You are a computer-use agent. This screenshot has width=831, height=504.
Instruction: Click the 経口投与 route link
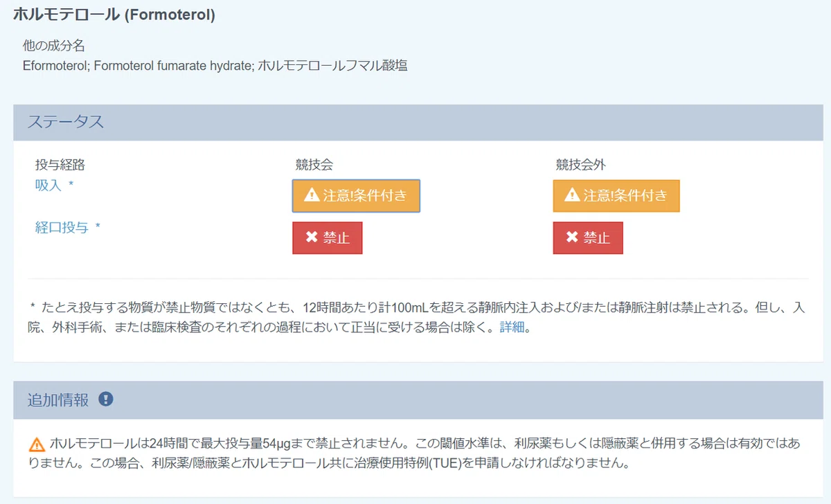pos(62,227)
